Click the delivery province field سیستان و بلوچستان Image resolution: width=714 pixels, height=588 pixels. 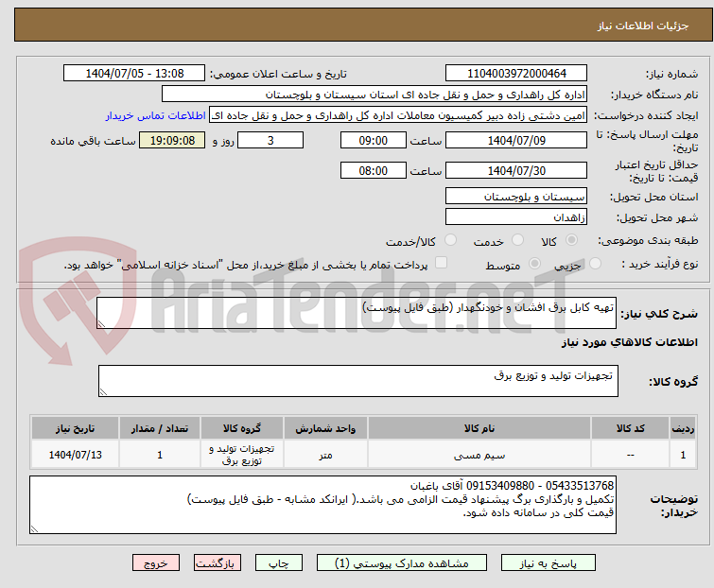[x=516, y=196]
